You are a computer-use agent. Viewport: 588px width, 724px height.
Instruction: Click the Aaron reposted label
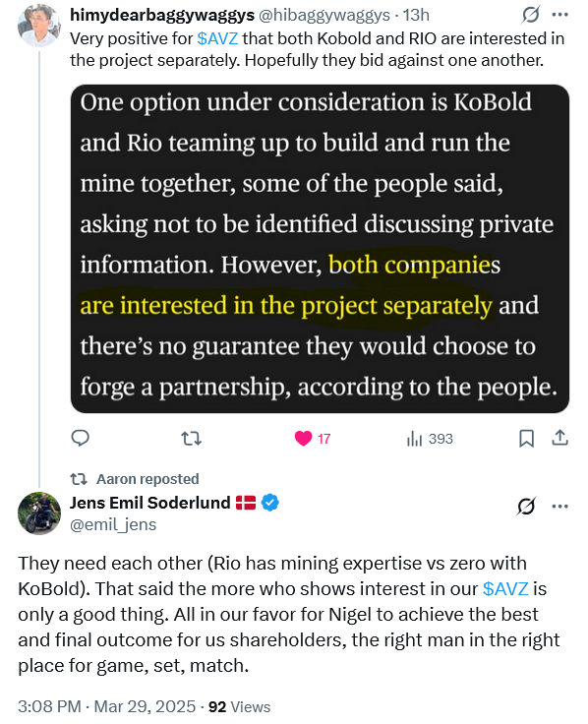pyautogui.click(x=147, y=479)
